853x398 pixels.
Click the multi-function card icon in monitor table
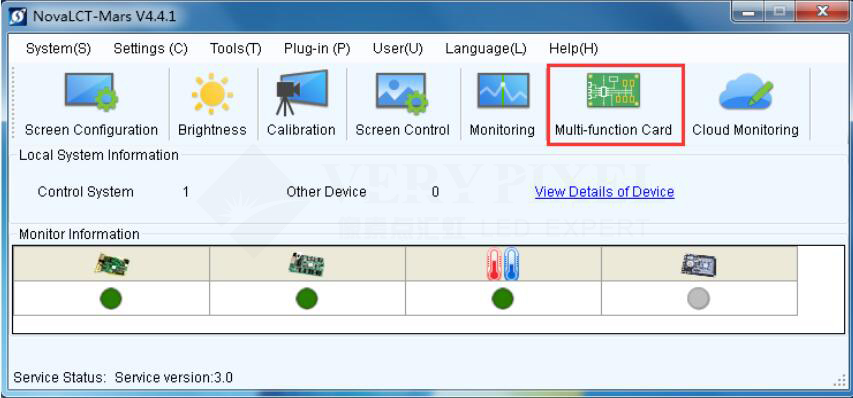(x=699, y=265)
